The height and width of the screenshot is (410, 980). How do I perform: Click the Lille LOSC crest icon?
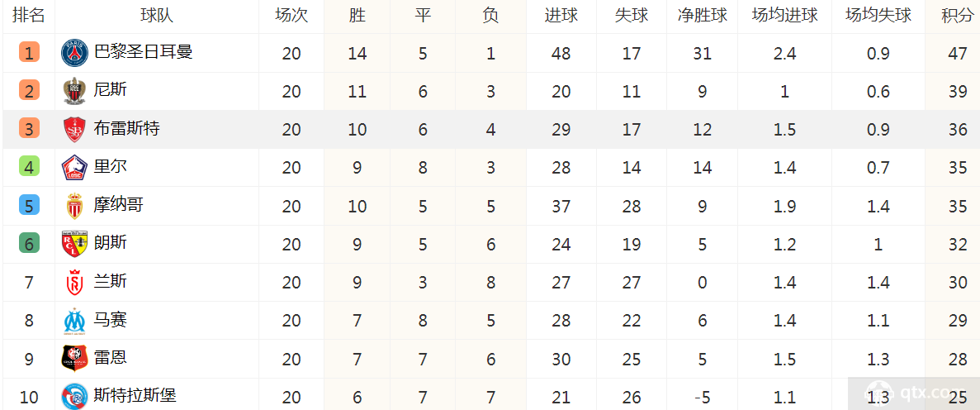tap(75, 168)
